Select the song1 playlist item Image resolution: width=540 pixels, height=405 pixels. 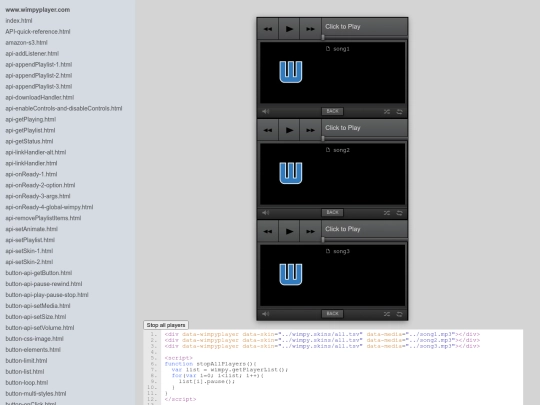[338, 49]
